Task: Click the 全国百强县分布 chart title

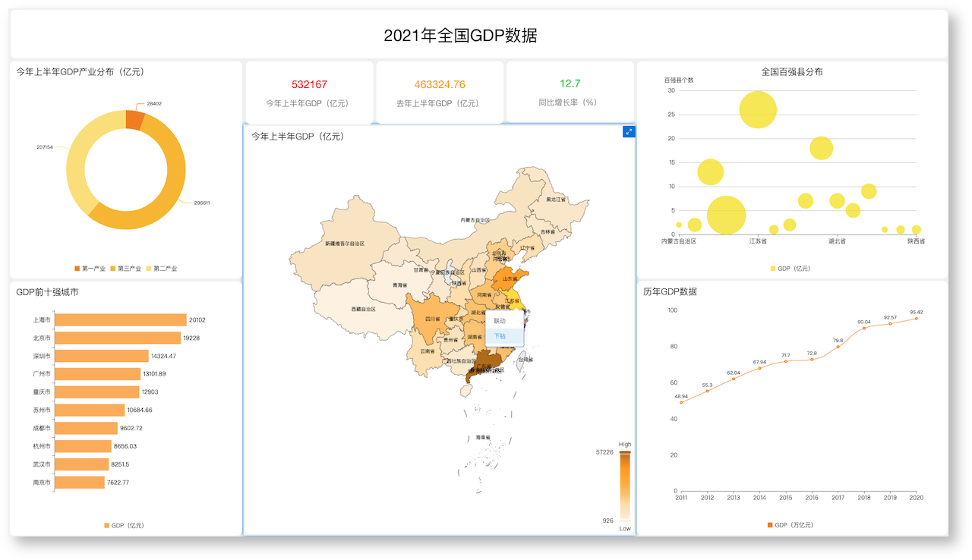Action: point(792,72)
